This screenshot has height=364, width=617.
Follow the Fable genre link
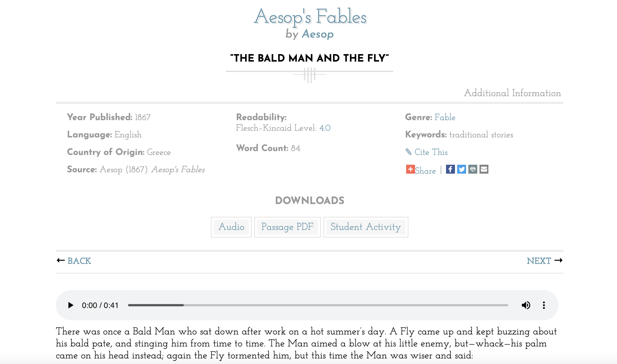[x=445, y=117]
